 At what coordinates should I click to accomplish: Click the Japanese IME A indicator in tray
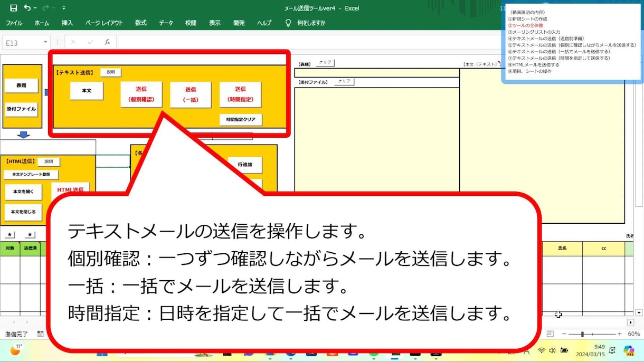[526, 350]
